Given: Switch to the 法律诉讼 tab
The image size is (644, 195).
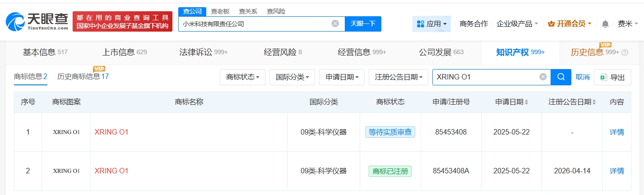Looking at the screenshot, I should click(203, 52).
